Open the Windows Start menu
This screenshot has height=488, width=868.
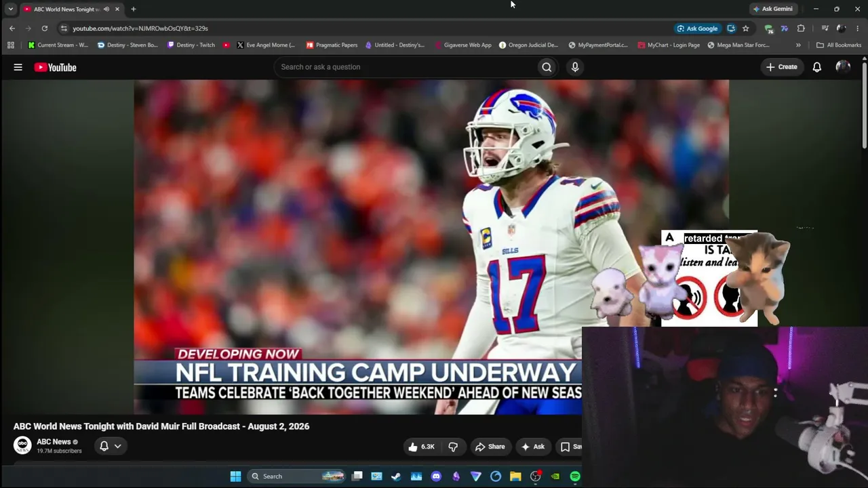[235, 476]
